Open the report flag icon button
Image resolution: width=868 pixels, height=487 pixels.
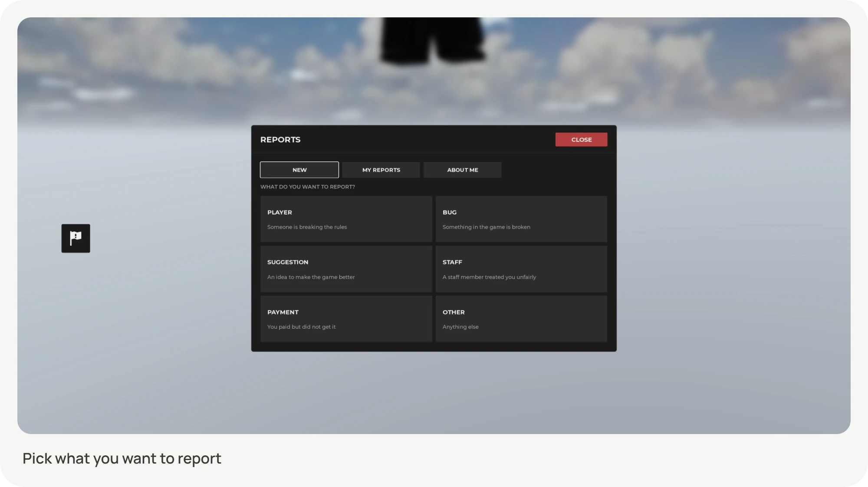(76, 238)
